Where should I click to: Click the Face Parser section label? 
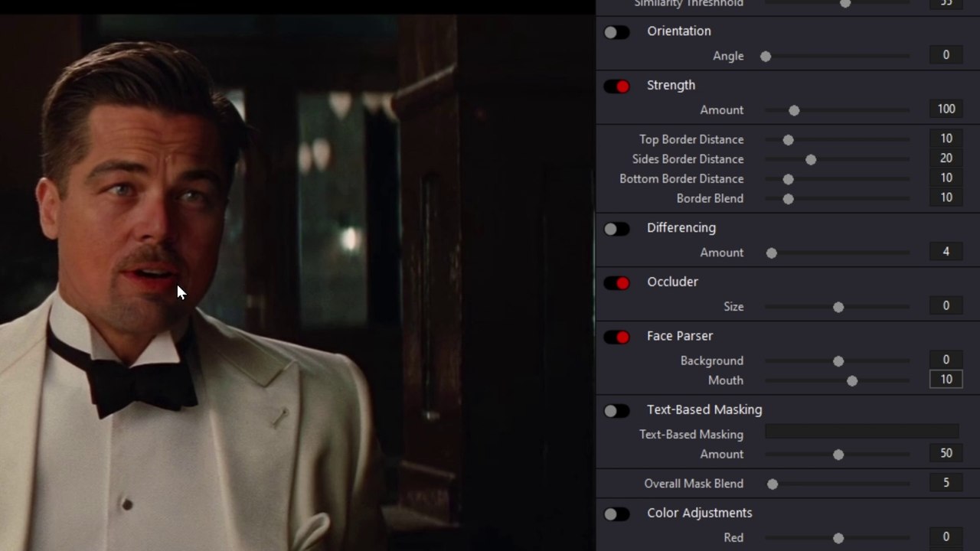coord(680,336)
